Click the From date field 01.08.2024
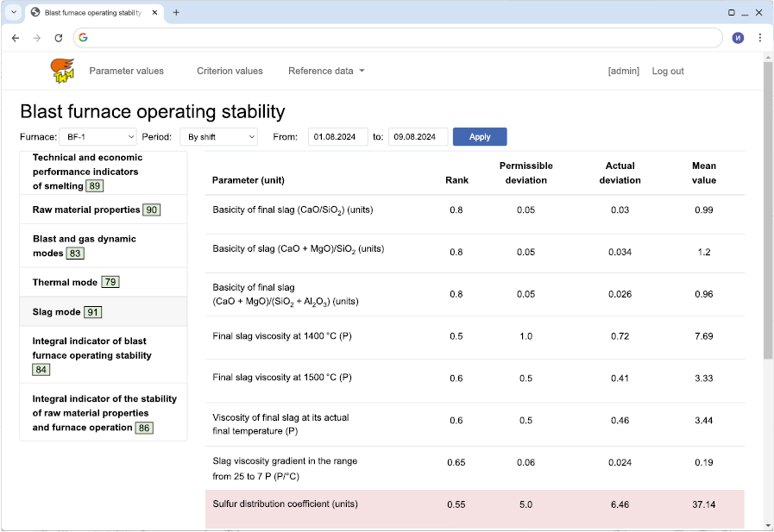The image size is (774, 532). point(337,137)
